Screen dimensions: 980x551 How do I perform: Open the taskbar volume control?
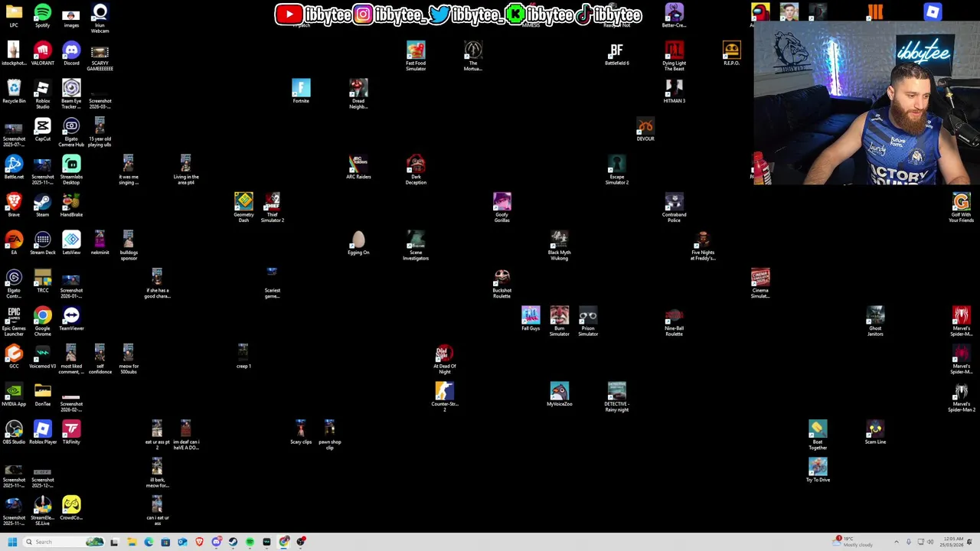pos(932,542)
